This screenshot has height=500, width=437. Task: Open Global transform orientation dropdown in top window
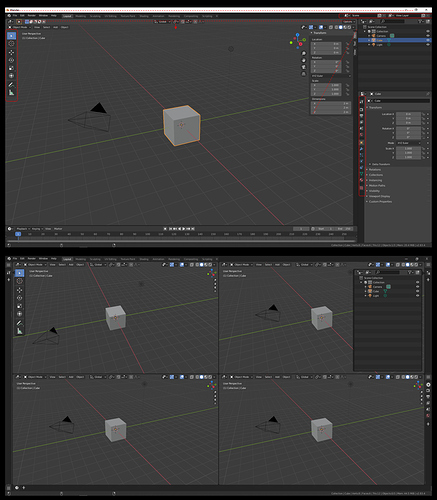162,22
